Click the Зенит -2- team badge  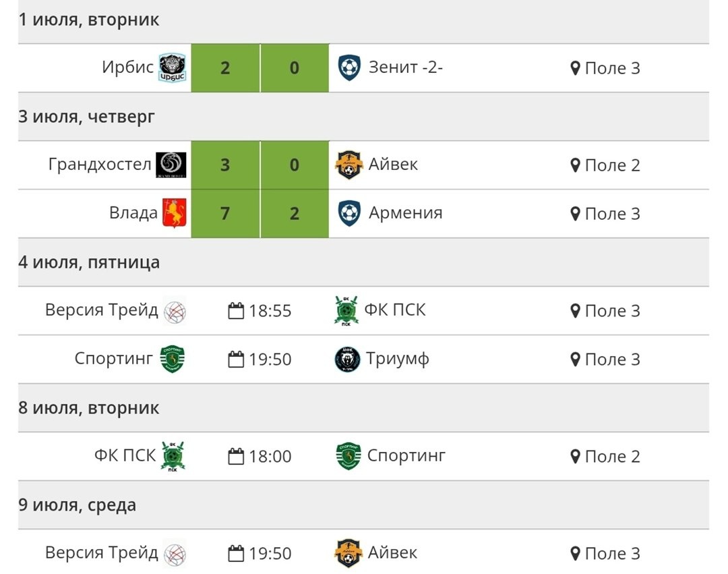pyautogui.click(x=349, y=68)
